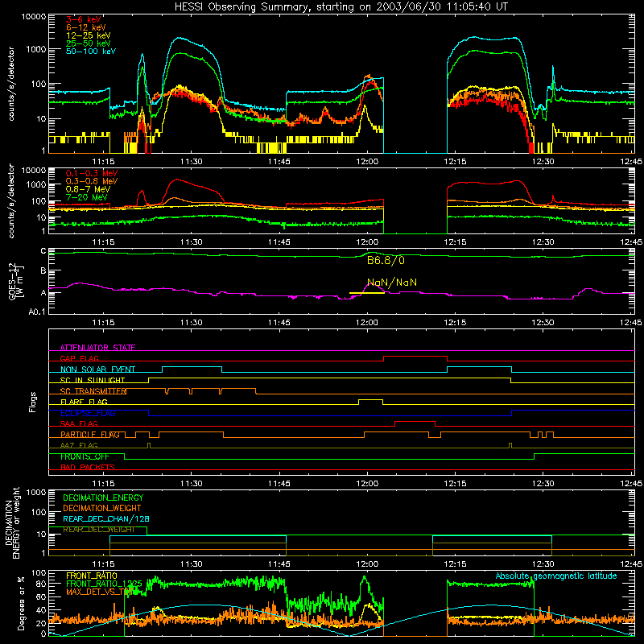Select the PARTICLE_FLAG label
Screen dimensions: 644x644
pos(90,435)
